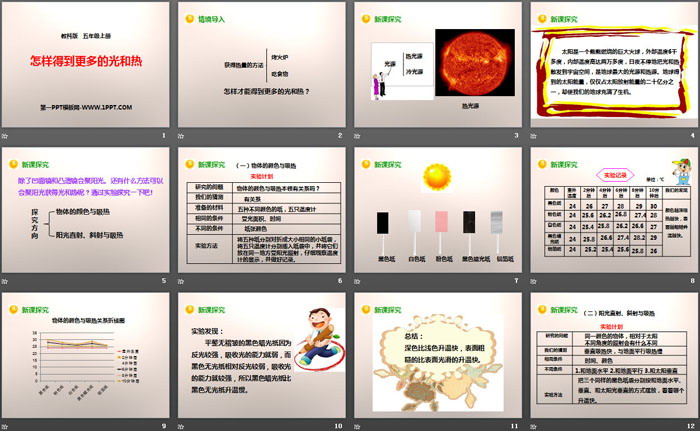
Task: Open slide 9 with line chart
Action: [x=86, y=356]
